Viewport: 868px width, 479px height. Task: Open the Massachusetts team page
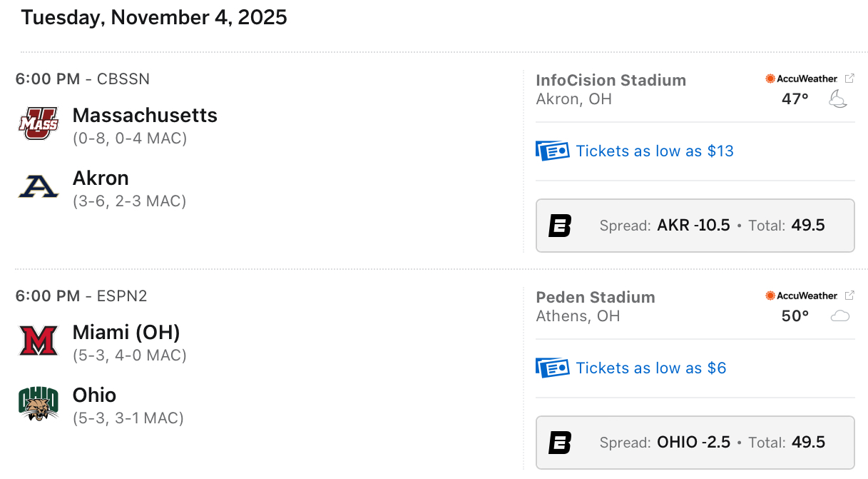coord(145,115)
